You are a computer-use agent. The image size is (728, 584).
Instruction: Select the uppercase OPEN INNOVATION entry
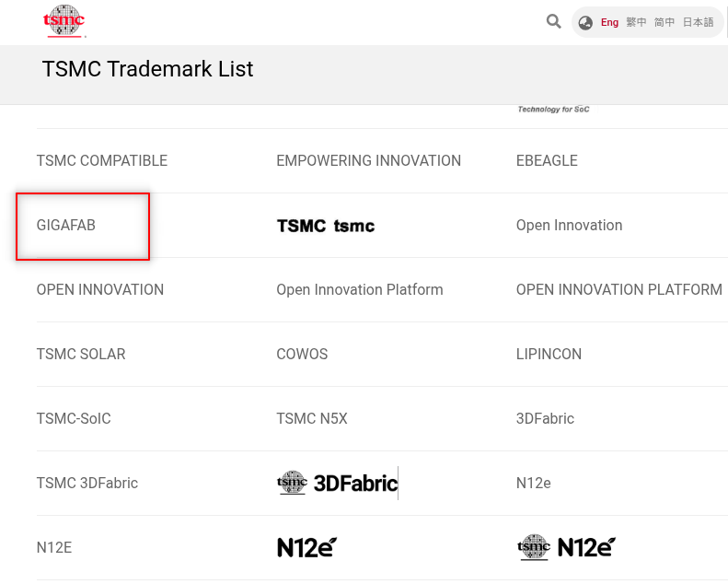tap(100, 290)
